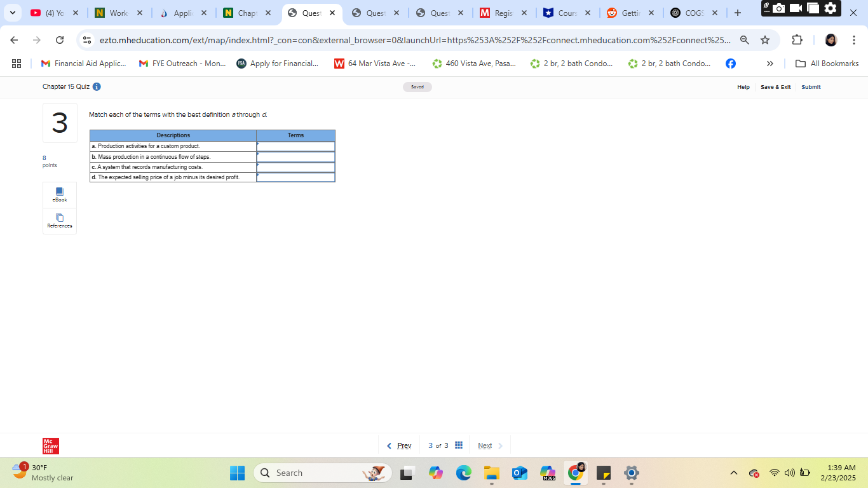Screen dimensions: 868x488
Task: Open the eBook resource icon
Action: pyautogui.click(x=60, y=194)
